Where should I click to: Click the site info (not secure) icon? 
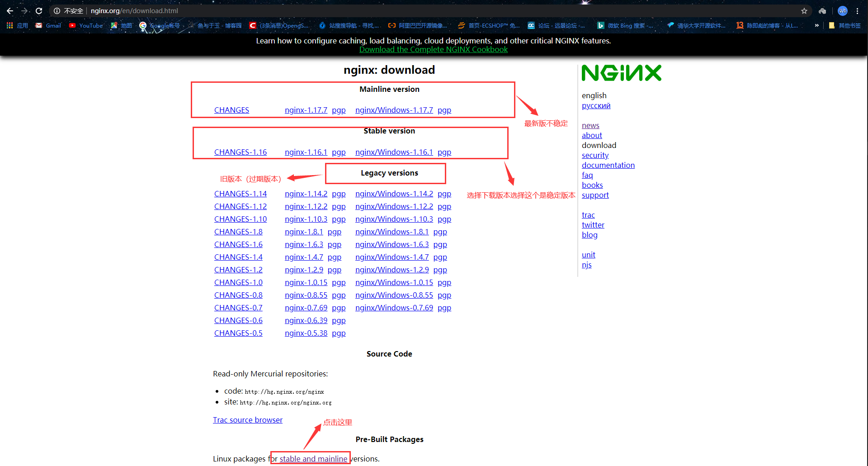pos(57,11)
